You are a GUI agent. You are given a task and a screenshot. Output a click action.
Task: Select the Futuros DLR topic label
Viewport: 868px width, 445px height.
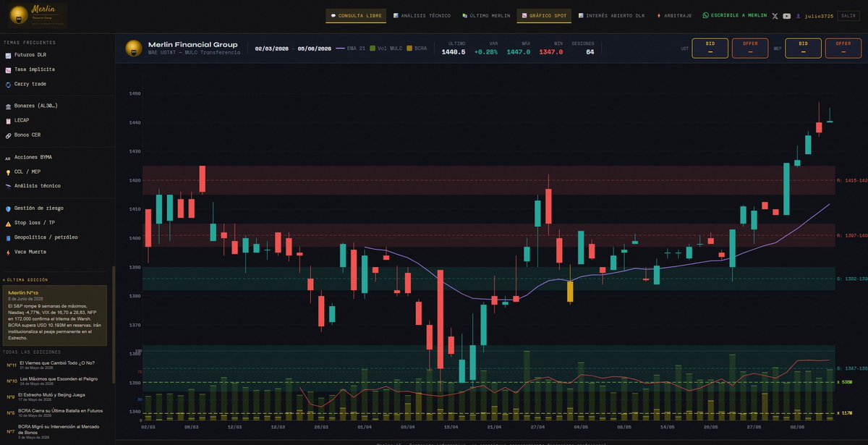30,55
